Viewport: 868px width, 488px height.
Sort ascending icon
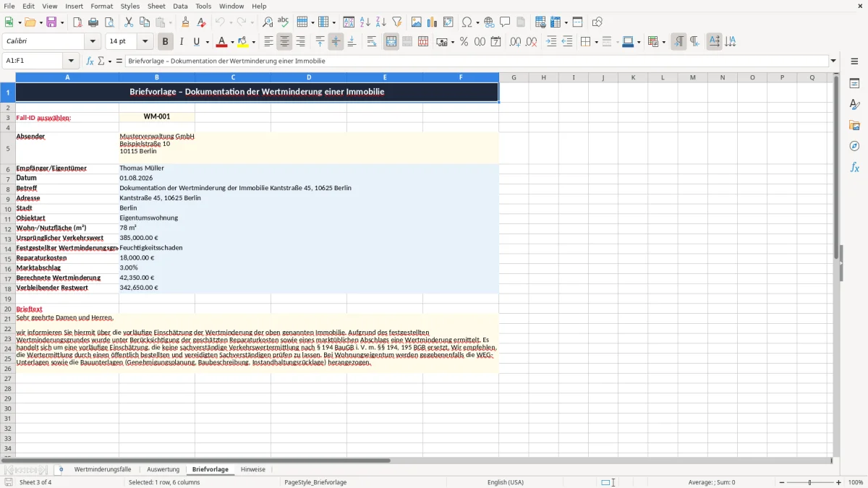point(365,22)
